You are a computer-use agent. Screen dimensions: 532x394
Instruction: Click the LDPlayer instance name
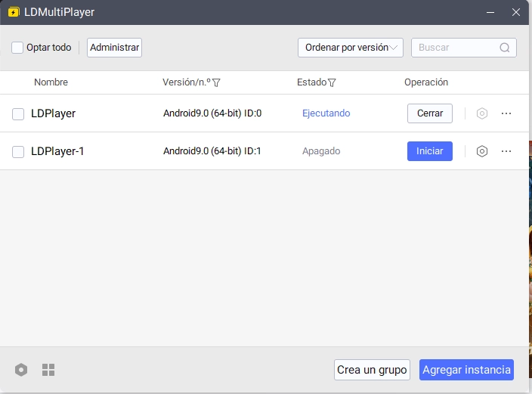(53, 113)
